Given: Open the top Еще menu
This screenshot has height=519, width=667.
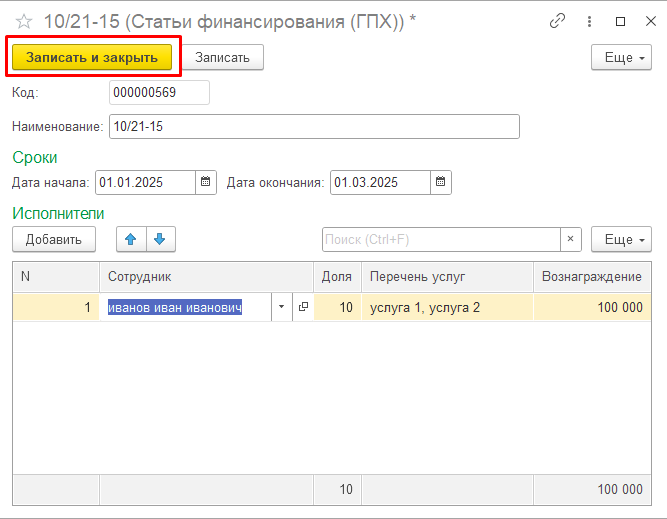Looking at the screenshot, I should click(622, 58).
